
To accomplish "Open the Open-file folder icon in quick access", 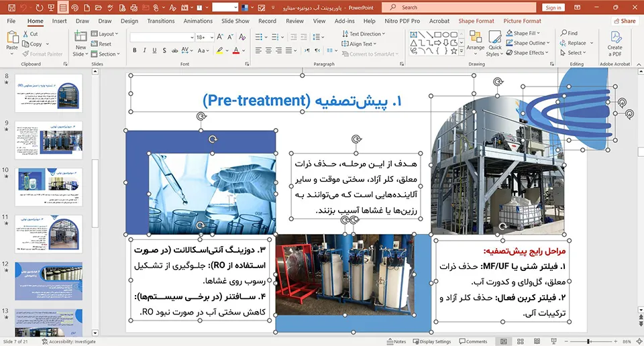I will tap(98, 7).
